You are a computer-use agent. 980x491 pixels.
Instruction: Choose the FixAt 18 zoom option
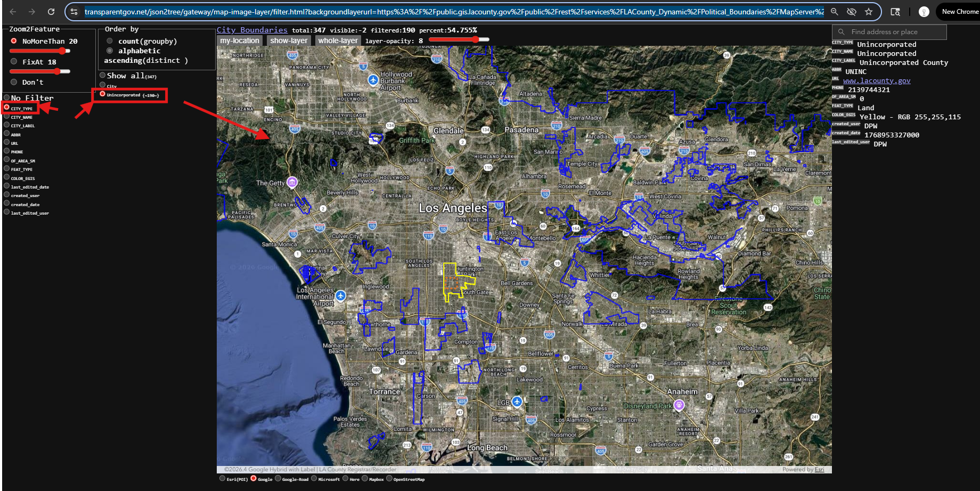coord(14,62)
